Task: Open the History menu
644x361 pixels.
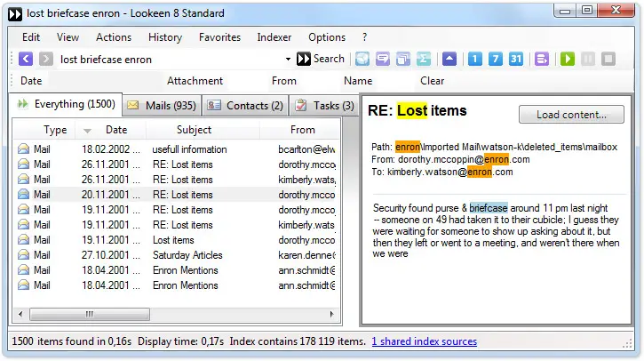Action: [x=165, y=37]
